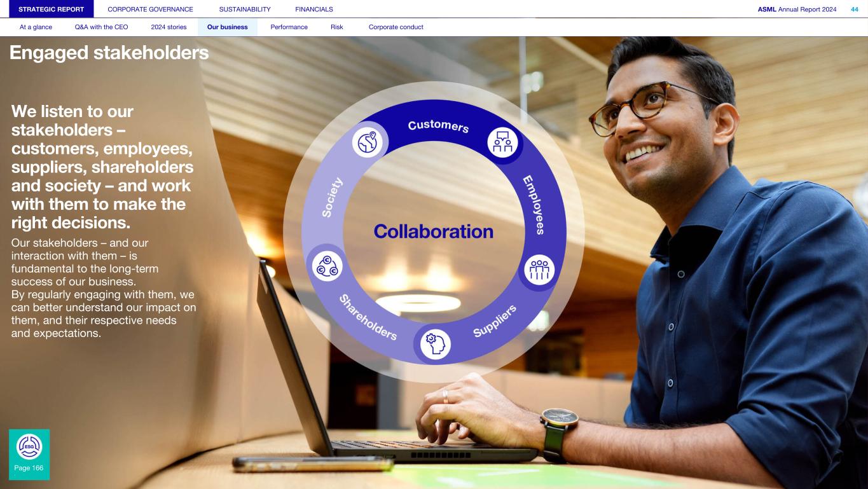Click the Employees people group icon
The width and height of the screenshot is (868, 489).
pyautogui.click(x=539, y=270)
